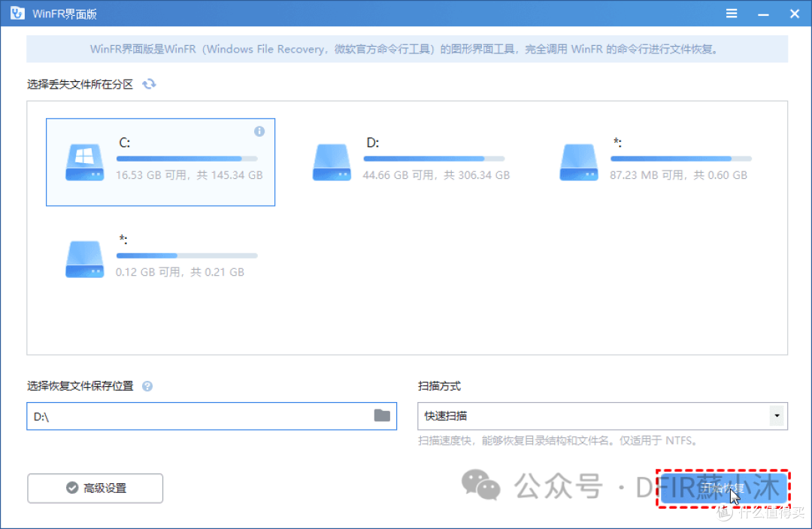
Task: Click the scan mode dropdown arrow
Action: 777,416
